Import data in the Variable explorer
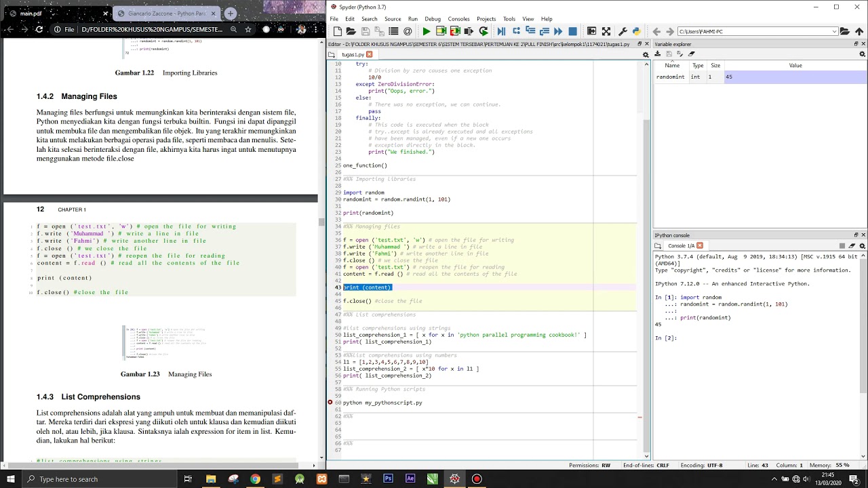The height and width of the screenshot is (488, 868). (x=658, y=54)
